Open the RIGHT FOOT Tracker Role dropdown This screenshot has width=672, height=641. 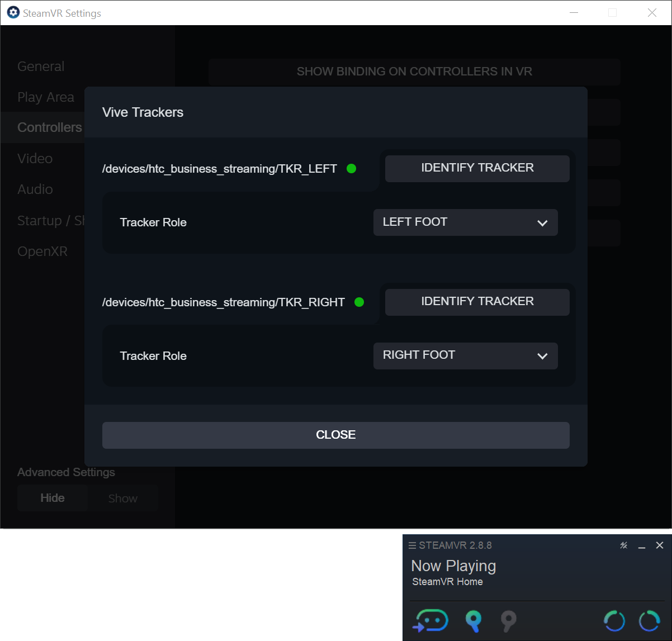point(465,355)
